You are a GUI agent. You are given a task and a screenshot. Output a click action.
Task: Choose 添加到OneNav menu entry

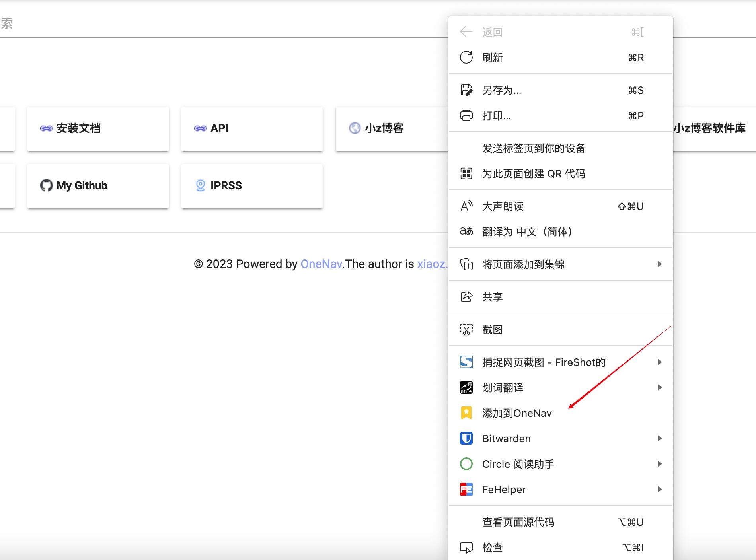click(x=561, y=413)
